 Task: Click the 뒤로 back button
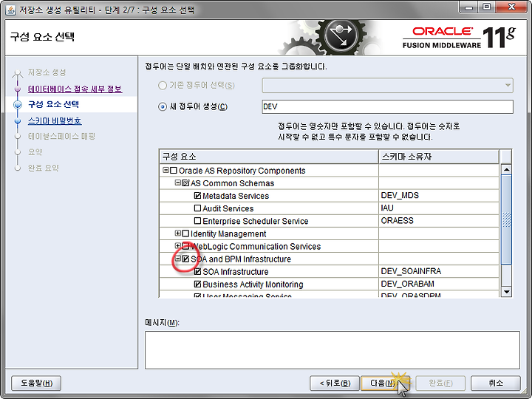tap(335, 383)
